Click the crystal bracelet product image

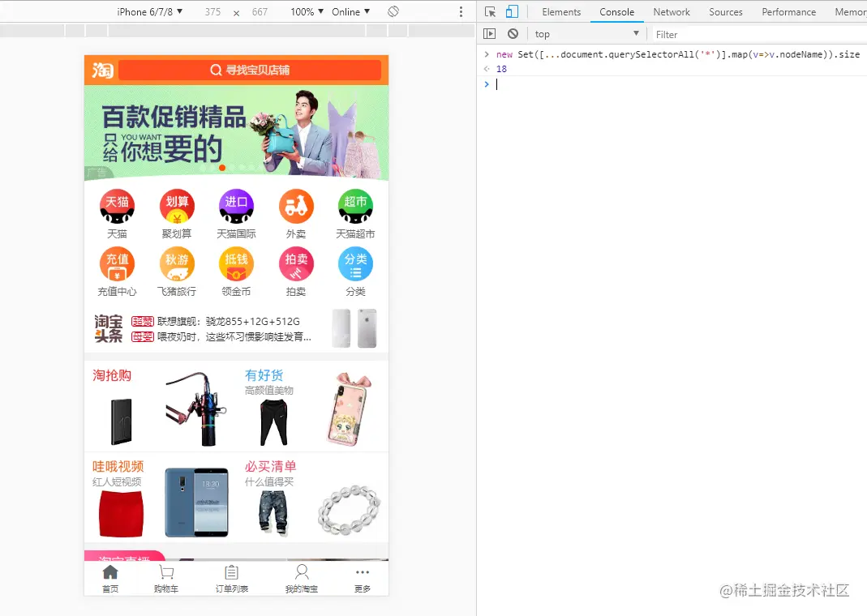350,511
